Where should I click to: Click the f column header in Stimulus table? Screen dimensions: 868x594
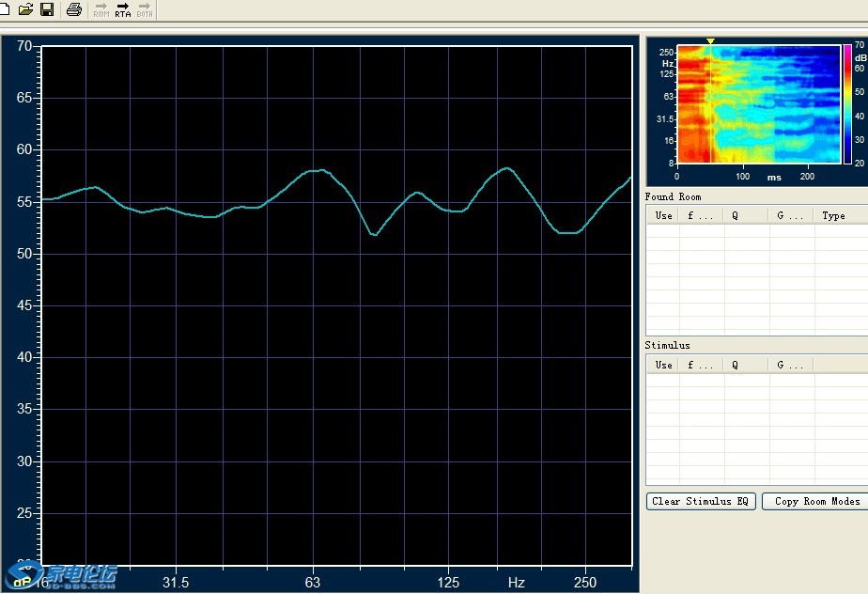click(x=702, y=365)
